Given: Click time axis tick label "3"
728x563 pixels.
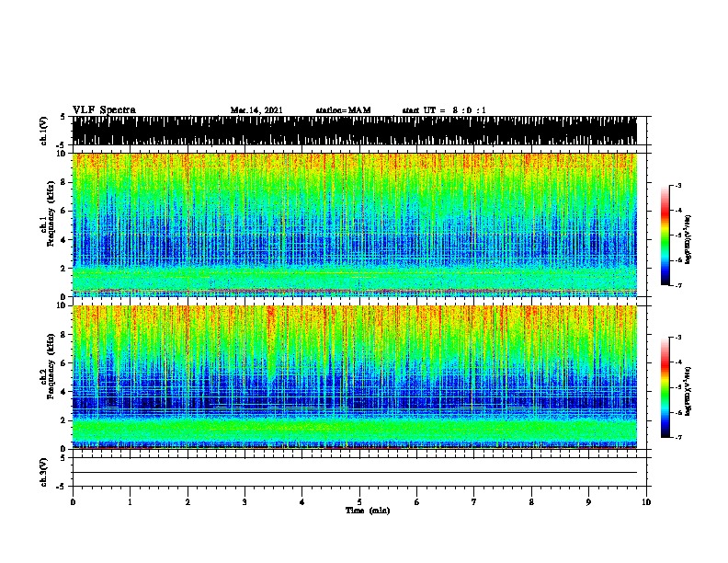Looking at the screenshot, I should [x=245, y=502].
